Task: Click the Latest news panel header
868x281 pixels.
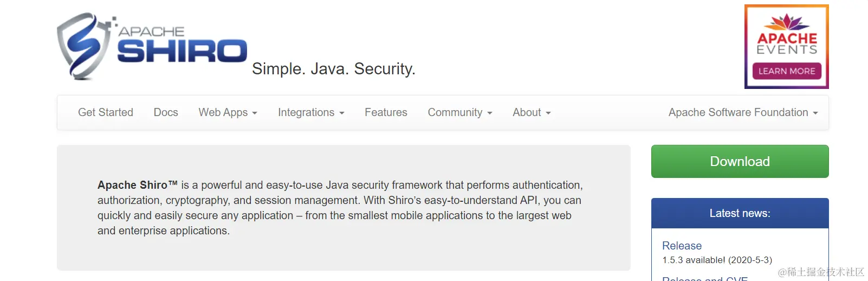Action: click(740, 213)
